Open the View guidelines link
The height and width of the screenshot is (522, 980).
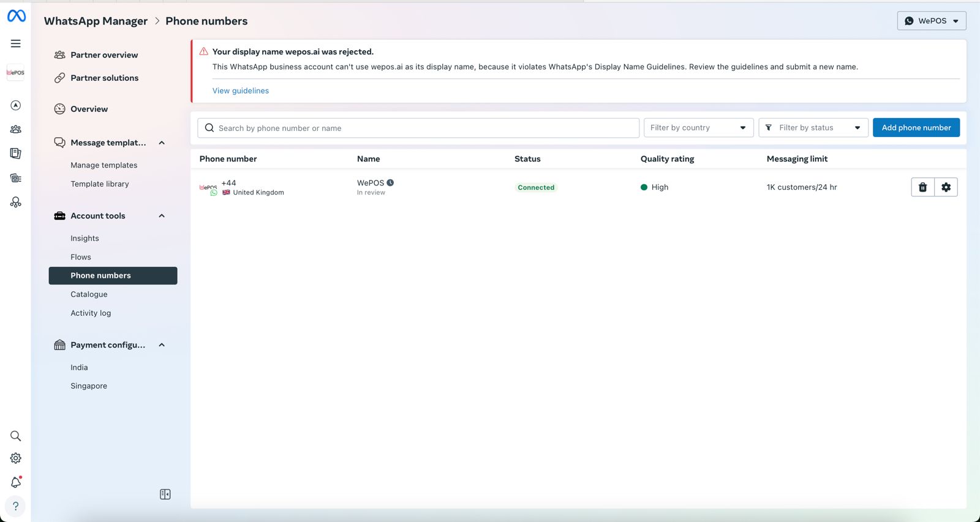[241, 91]
